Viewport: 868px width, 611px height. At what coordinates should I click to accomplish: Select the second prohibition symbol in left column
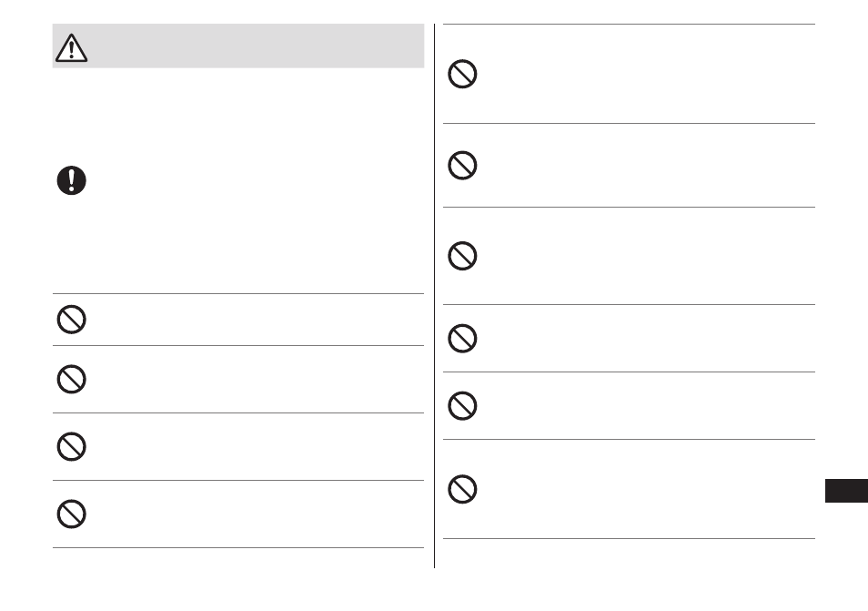click(71, 380)
